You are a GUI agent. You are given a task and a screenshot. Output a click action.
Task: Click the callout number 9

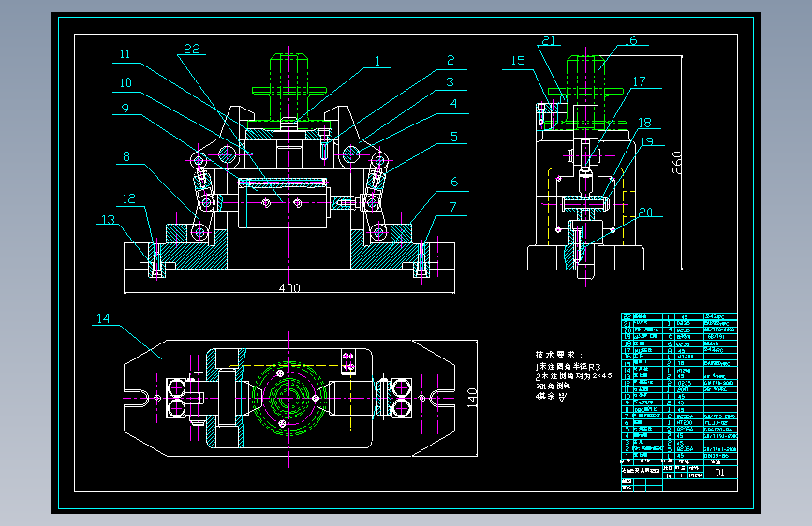[x=125, y=109]
